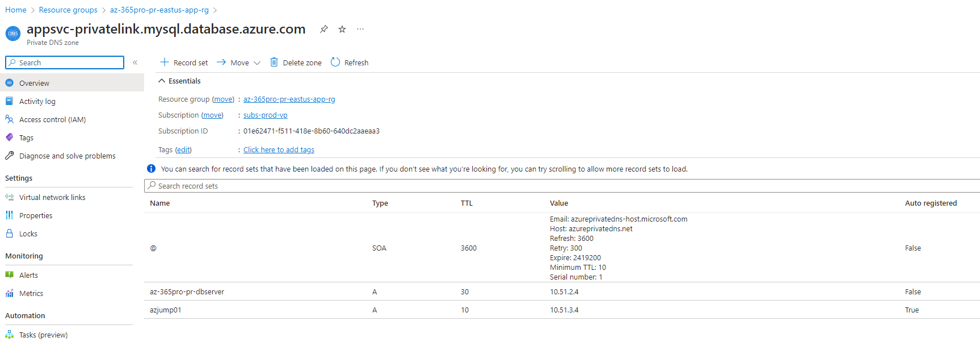Click the Auto registered column header
The image size is (980, 346).
(x=931, y=203)
